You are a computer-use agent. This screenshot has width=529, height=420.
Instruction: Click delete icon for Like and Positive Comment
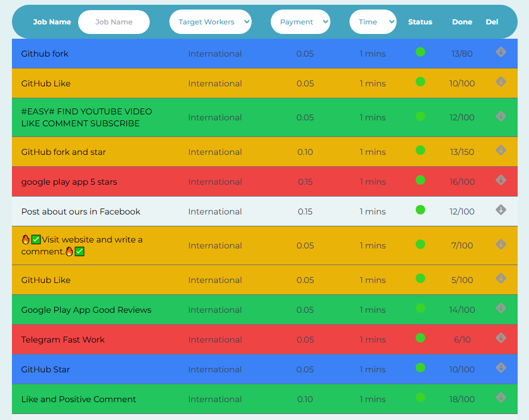500,397
